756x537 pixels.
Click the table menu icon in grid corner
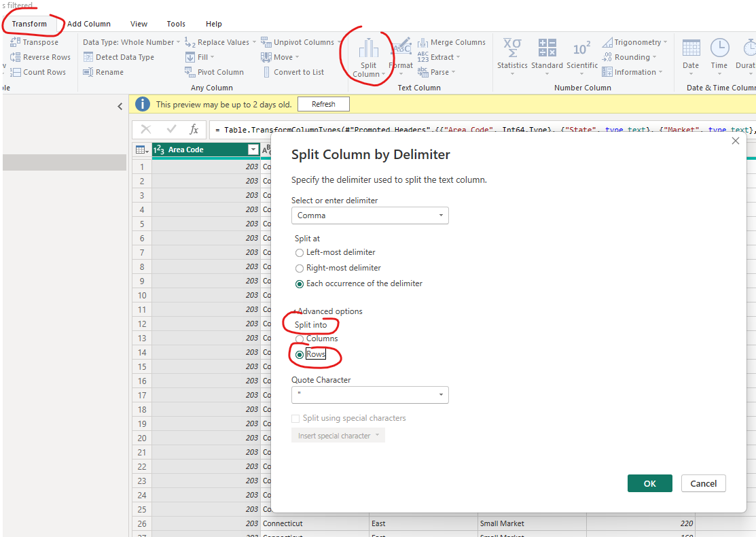(142, 150)
